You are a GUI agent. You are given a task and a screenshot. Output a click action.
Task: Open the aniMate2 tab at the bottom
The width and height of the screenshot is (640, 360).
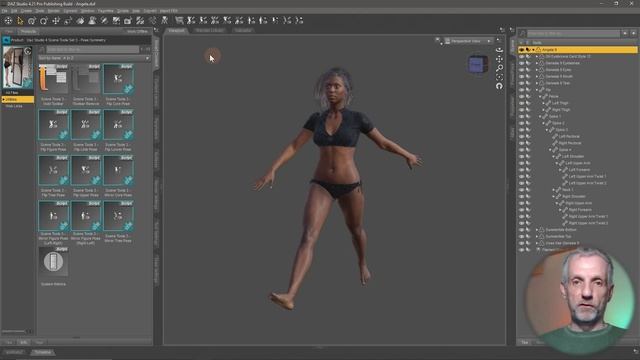[14, 352]
